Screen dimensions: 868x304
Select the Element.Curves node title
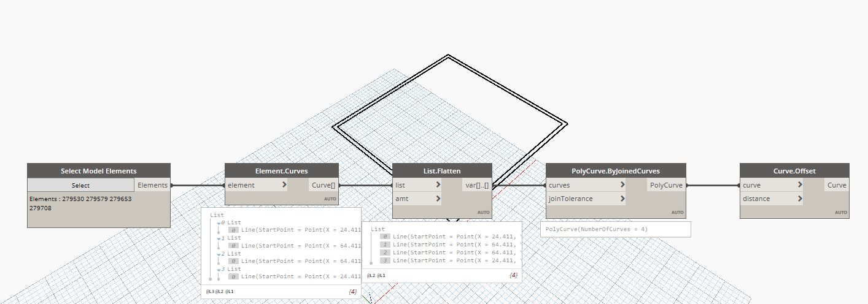pyautogui.click(x=282, y=171)
